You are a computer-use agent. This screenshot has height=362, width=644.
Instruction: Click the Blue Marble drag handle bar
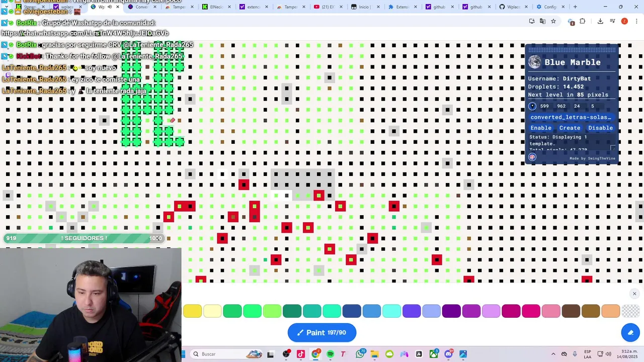(x=572, y=50)
